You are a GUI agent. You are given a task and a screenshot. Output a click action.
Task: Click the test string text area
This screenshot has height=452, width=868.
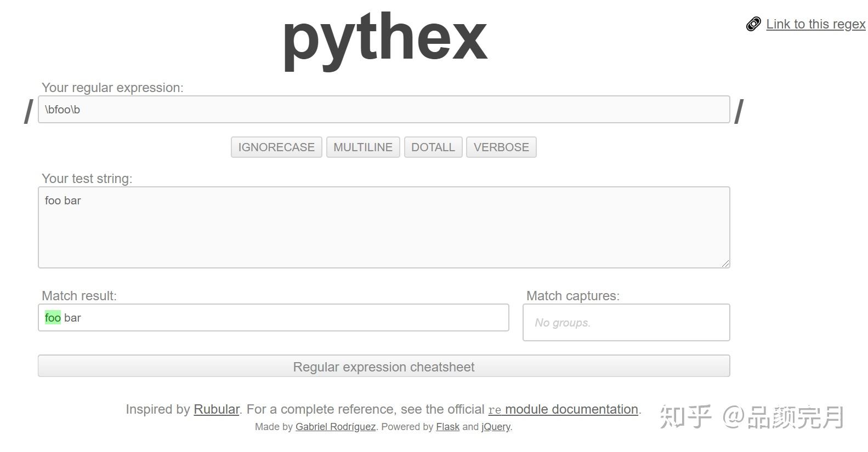(x=383, y=227)
